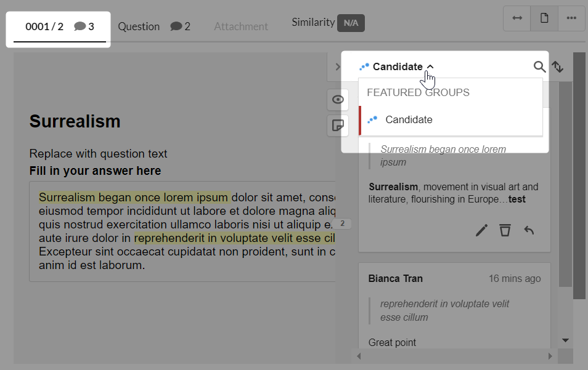588x370 pixels.
Task: Click the horizontal expand width arrows button
Action: point(517,18)
